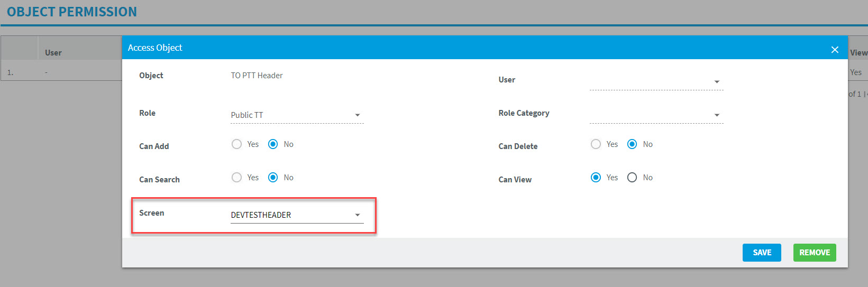Select Yes for Can Delete
Screen dimensions: 868x287
(x=596, y=144)
